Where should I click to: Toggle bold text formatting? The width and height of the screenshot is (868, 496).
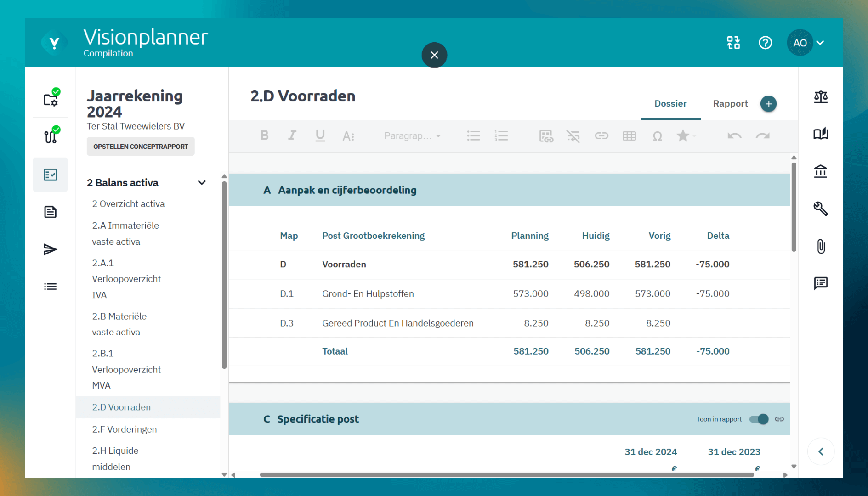pos(264,135)
